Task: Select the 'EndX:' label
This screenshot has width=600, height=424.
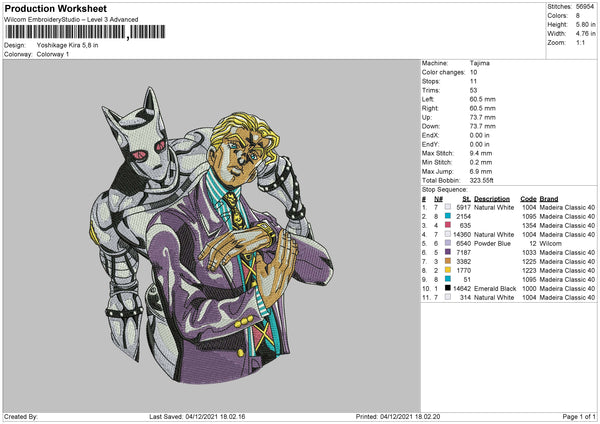Action: pyautogui.click(x=431, y=135)
